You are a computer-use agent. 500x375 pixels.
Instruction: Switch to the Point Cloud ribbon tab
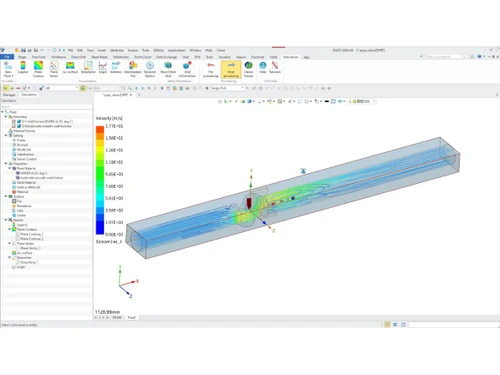[x=143, y=57]
